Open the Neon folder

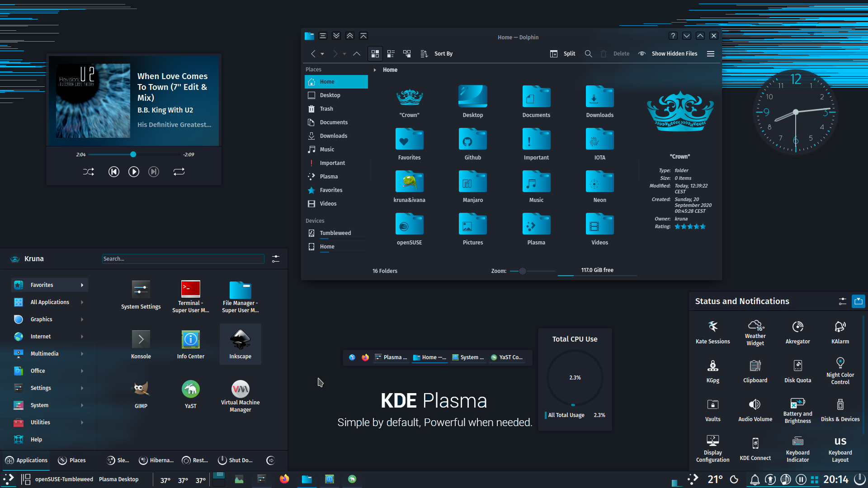[x=600, y=187]
